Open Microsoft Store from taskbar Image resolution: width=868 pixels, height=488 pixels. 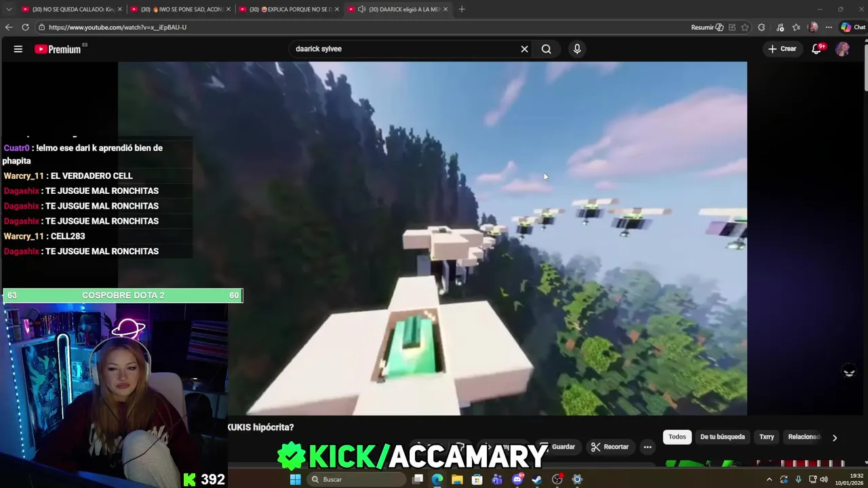pyautogui.click(x=477, y=479)
